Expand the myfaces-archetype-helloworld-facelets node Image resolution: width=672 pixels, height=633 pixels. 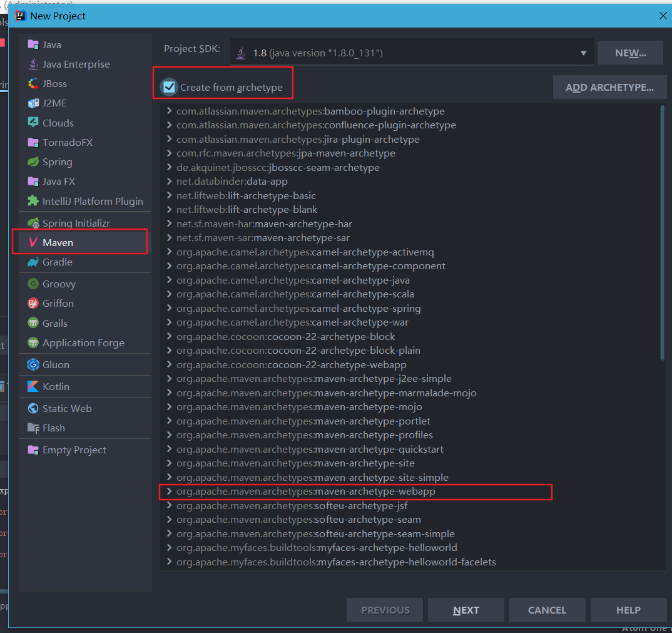point(170,562)
